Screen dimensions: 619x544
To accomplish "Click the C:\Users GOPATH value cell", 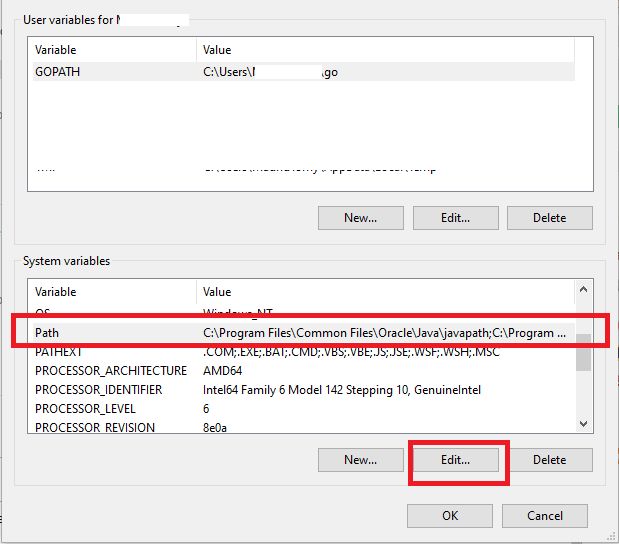I will 270,72.
